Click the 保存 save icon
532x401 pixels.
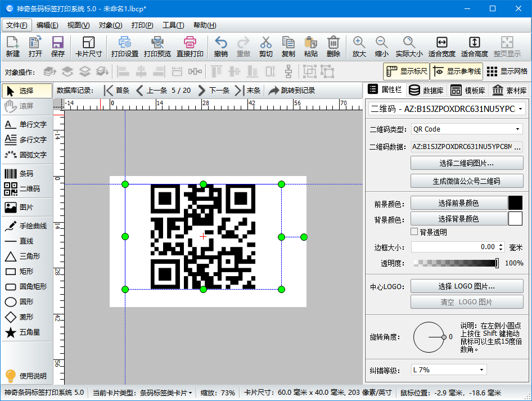(x=58, y=47)
